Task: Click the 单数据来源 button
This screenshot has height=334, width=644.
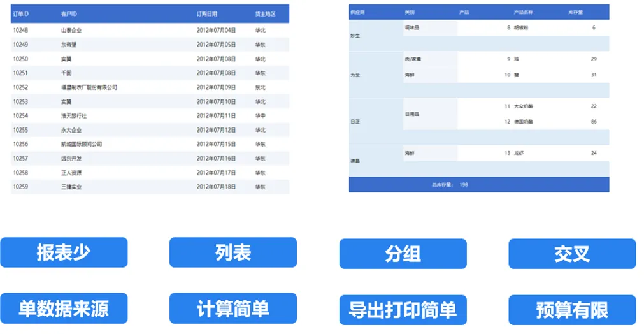Action: click(64, 308)
